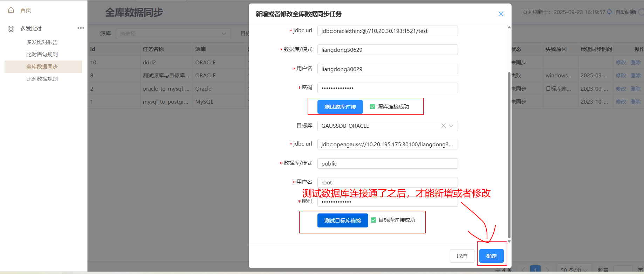
Task: Open the 源库 filter dropdown
Action: tap(173, 34)
